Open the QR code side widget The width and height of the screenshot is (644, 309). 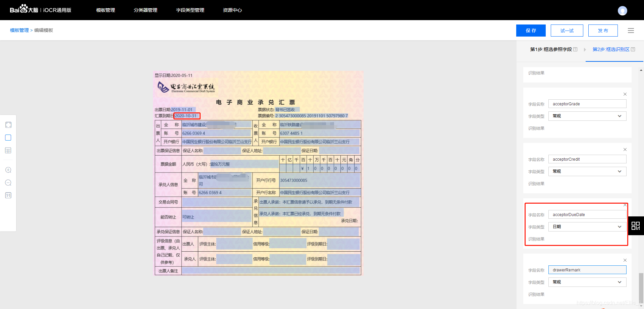point(636,226)
